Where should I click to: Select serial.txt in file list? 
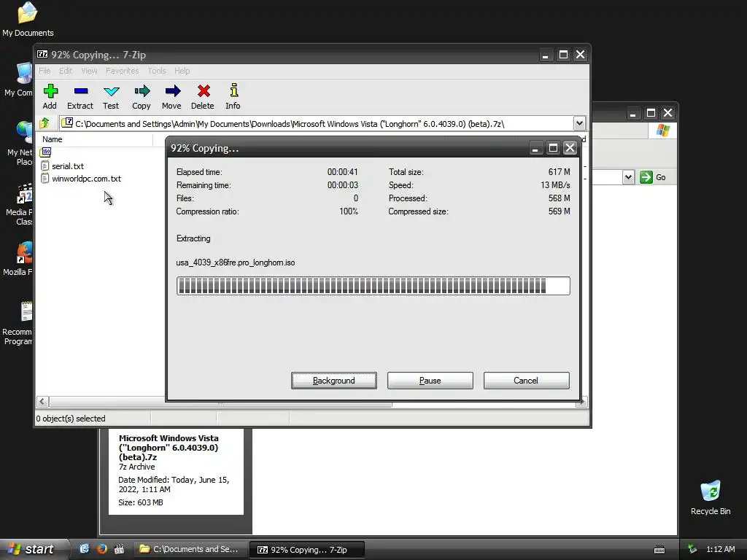(68, 166)
